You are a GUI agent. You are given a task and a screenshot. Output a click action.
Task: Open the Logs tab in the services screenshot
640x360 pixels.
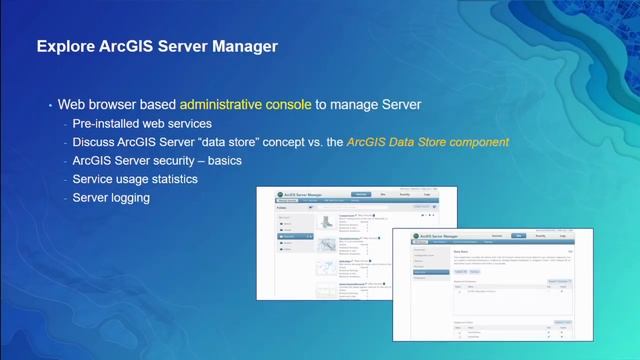point(427,194)
